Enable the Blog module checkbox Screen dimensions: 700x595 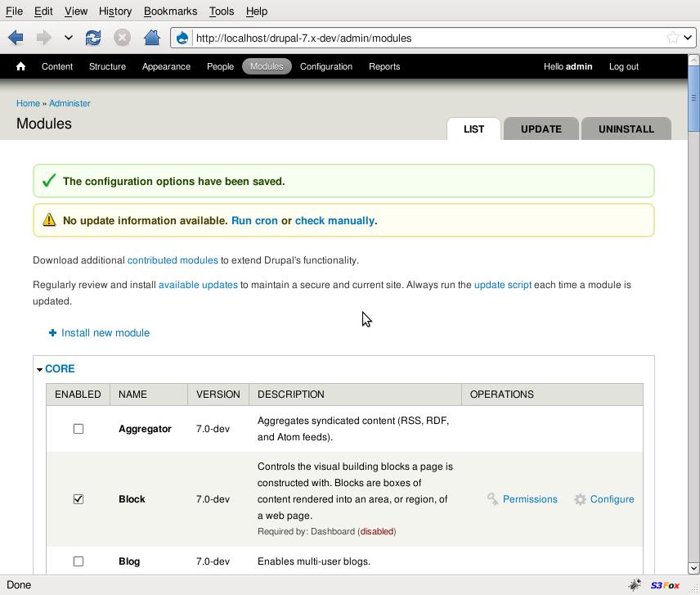[x=79, y=561]
